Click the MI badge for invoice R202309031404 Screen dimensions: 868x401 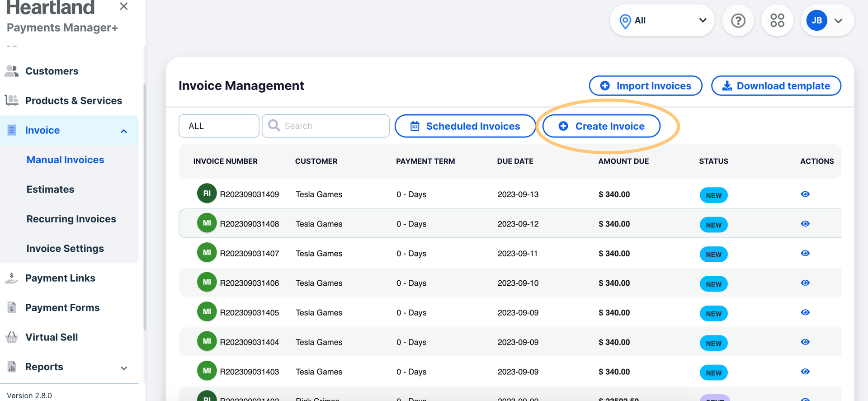(207, 341)
